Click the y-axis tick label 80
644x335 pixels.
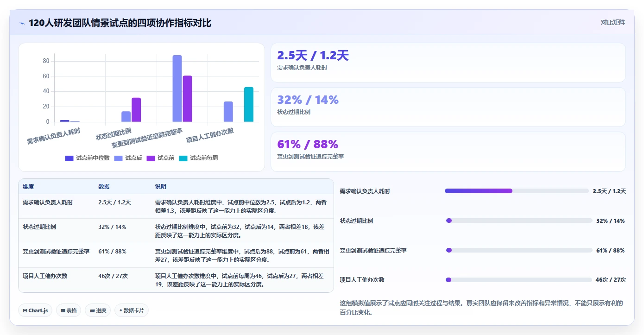coord(46,61)
